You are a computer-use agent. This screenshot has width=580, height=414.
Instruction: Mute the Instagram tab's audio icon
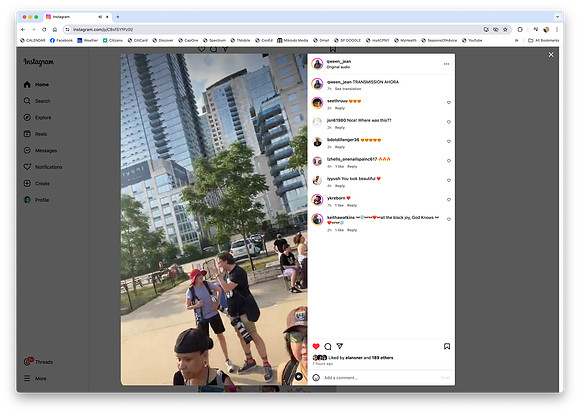point(100,17)
